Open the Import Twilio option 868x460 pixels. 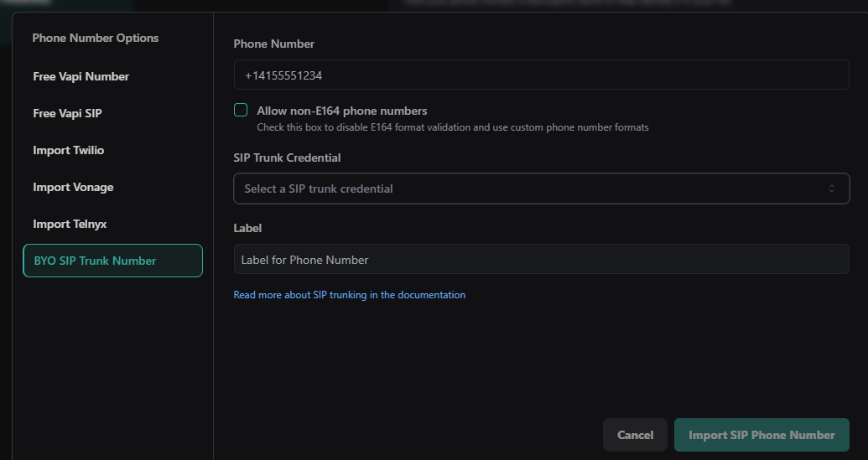(69, 150)
